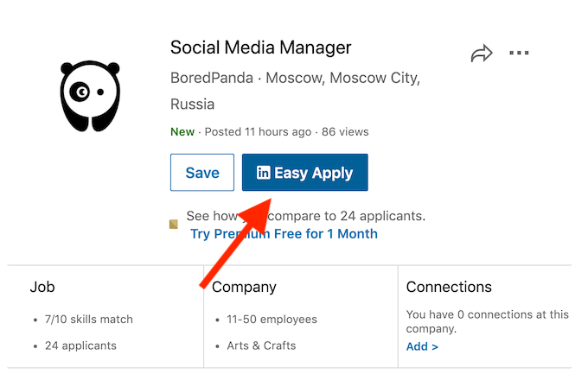The height and width of the screenshot is (374, 588).
Task: Select the BoredPanda company name
Action: coord(213,78)
